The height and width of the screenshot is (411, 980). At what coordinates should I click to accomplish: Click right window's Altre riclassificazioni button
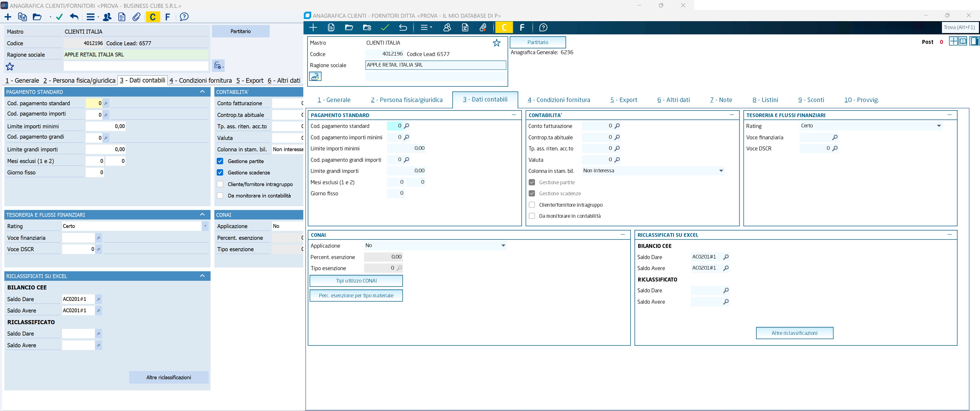click(x=794, y=333)
